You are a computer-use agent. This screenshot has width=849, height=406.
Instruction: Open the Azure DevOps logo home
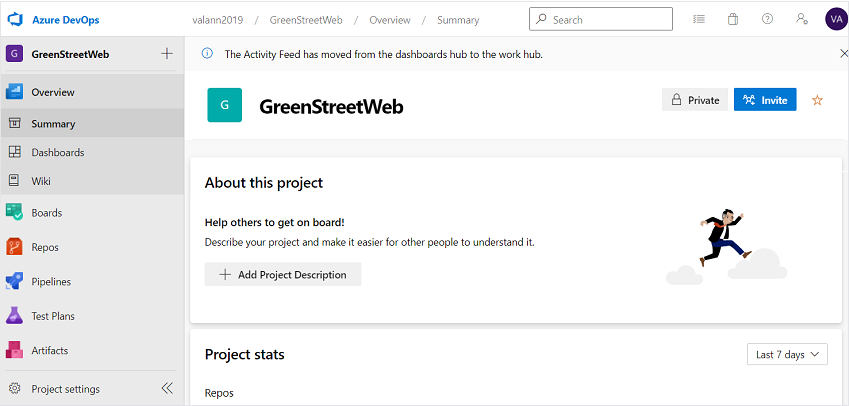point(14,20)
